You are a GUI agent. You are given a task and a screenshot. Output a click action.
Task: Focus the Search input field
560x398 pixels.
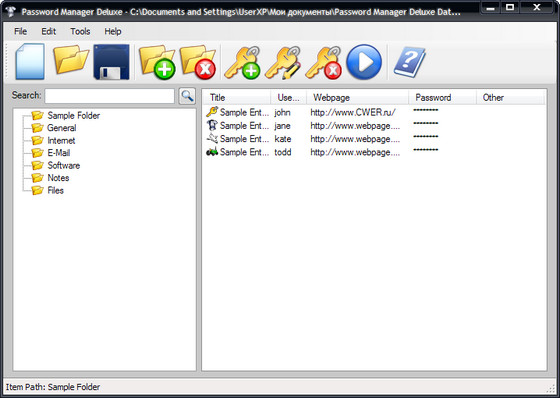(110, 96)
